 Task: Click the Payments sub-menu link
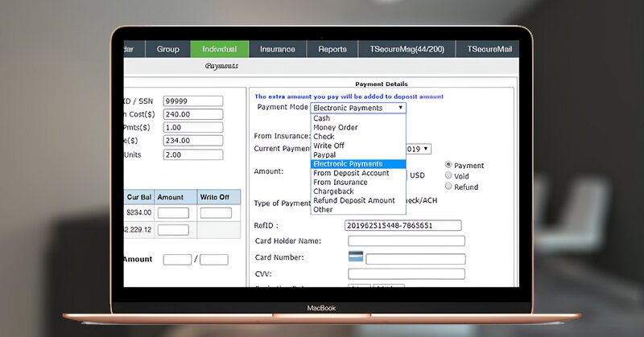221,66
